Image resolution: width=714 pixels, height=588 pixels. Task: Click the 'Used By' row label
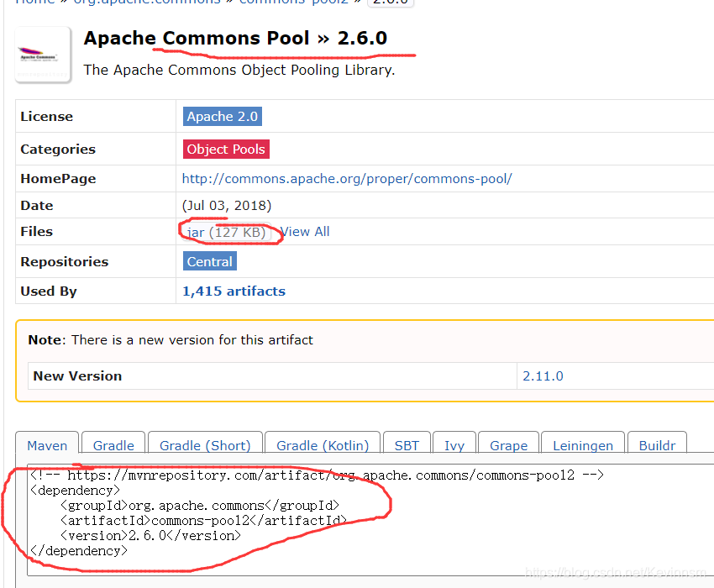(x=49, y=291)
